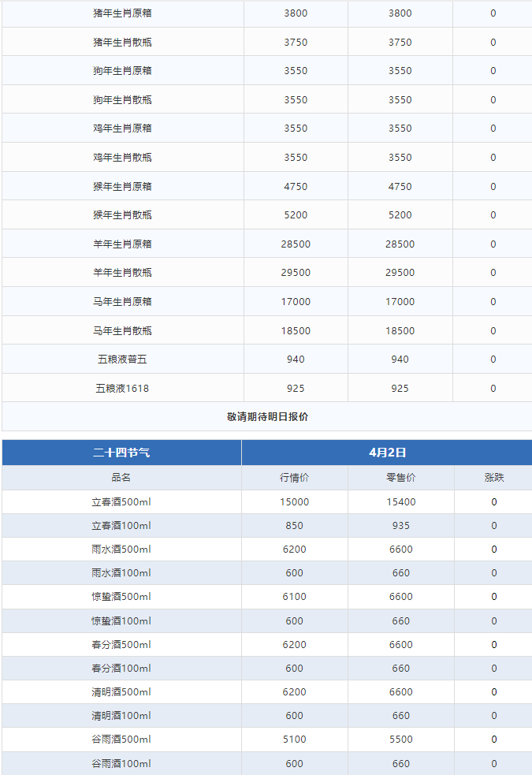
Task: Click the 940 price in the 五粮液普五 row's first price column
Action: 296,360
